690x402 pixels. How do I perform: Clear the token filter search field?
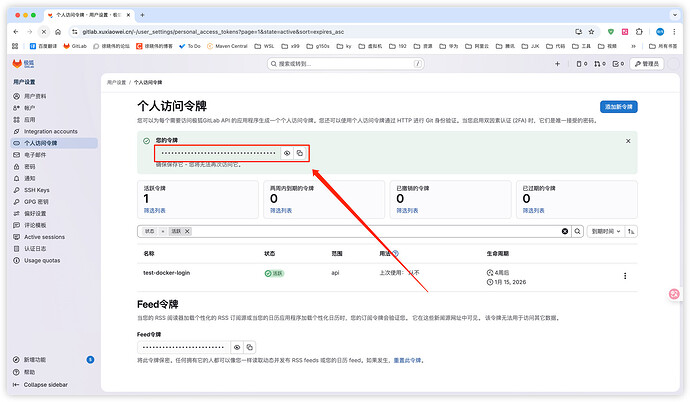click(x=564, y=231)
